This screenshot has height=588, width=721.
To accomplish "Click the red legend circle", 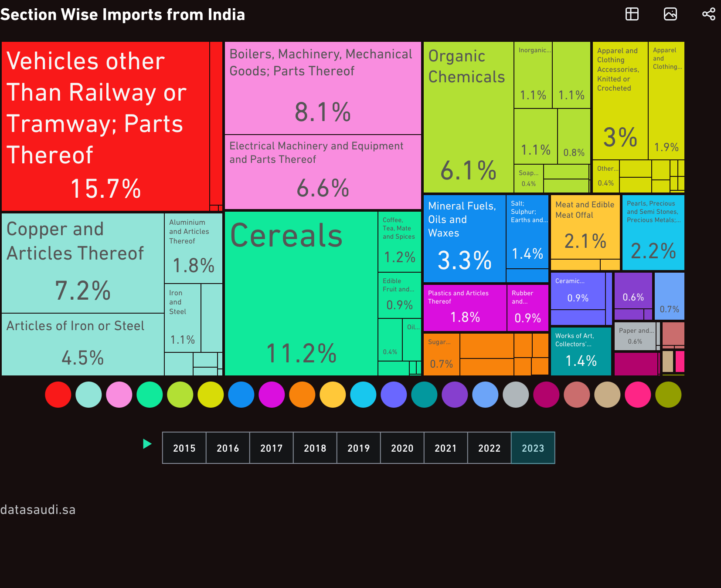I will (x=58, y=395).
